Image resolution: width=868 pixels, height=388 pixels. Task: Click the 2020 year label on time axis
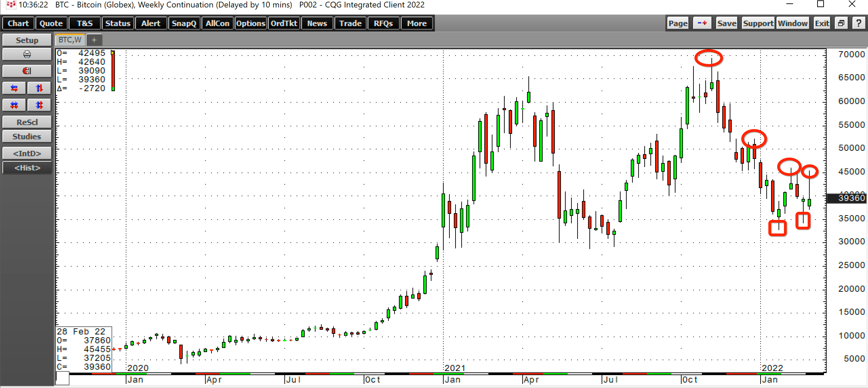138,368
